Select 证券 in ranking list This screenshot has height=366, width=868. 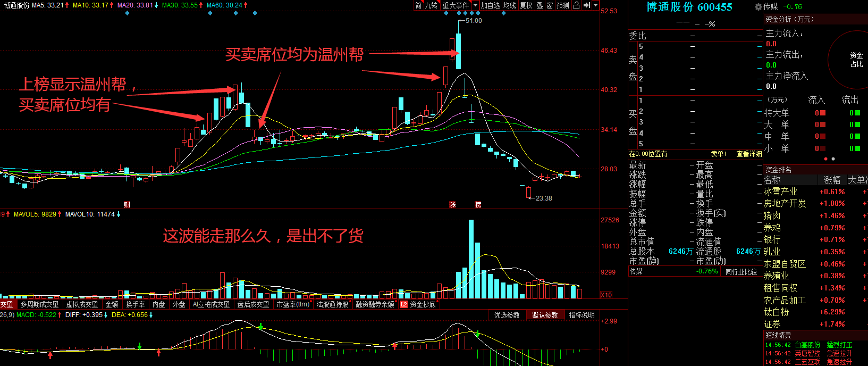pos(772,324)
